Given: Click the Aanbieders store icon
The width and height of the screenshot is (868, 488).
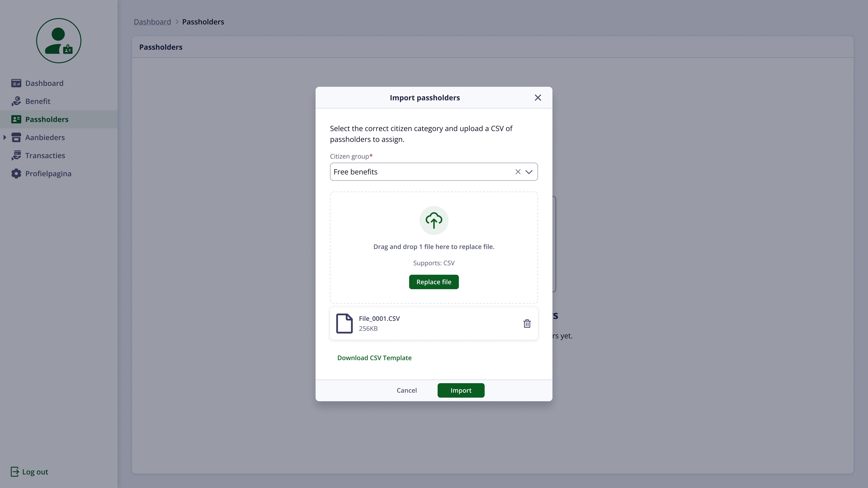Looking at the screenshot, I should pyautogui.click(x=16, y=137).
